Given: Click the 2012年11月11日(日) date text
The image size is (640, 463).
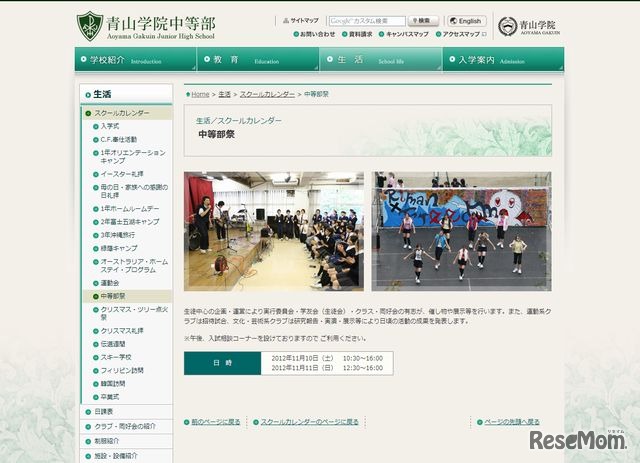Looking at the screenshot, I should coord(302,368).
